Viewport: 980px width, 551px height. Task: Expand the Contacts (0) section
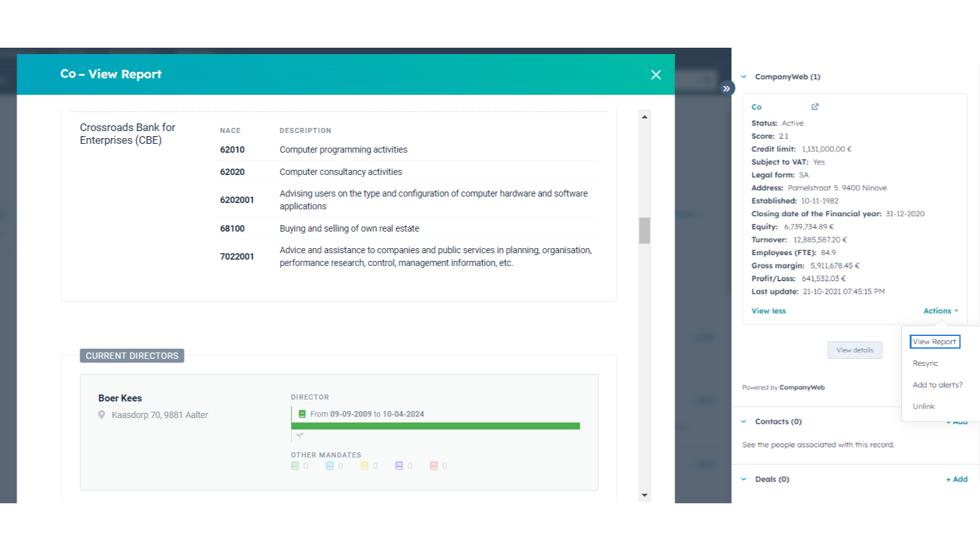pos(743,421)
